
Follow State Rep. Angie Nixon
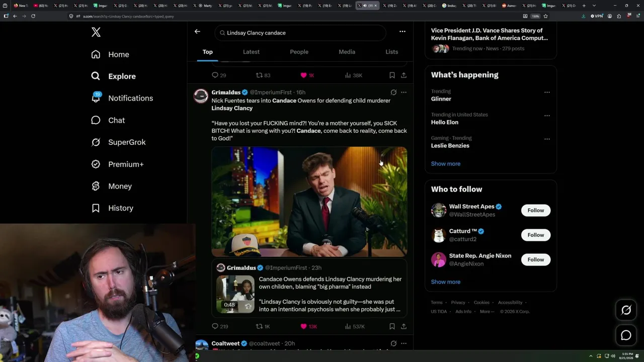pos(536,259)
